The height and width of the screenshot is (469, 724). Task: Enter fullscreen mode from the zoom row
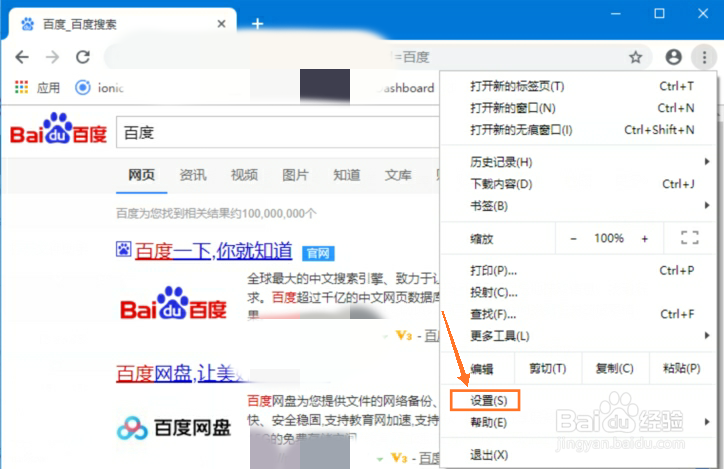click(x=690, y=238)
